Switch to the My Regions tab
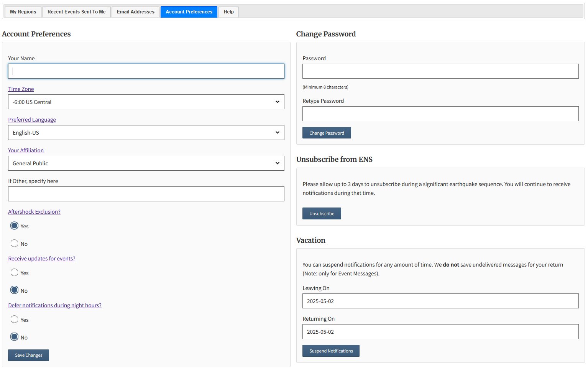Screen dimensions: 588x369 (x=23, y=12)
